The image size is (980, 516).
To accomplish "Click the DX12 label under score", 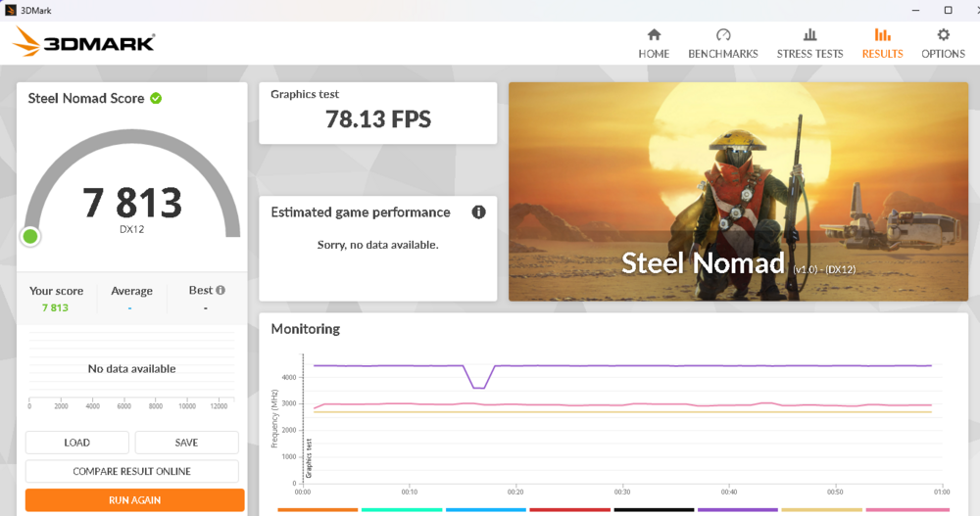I will (x=132, y=229).
